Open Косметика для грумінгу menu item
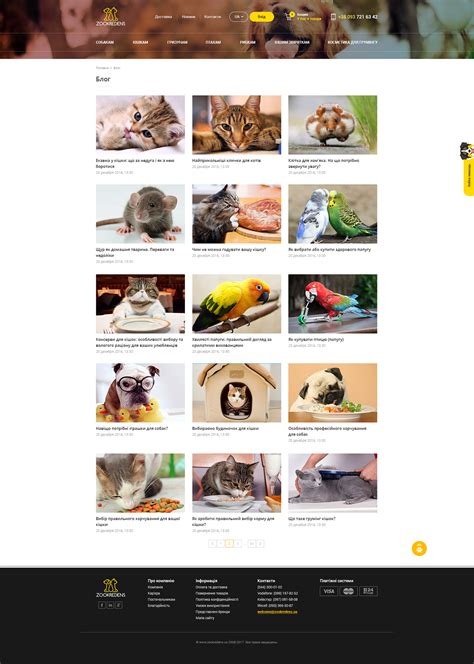This screenshot has width=474, height=664. pyautogui.click(x=352, y=42)
